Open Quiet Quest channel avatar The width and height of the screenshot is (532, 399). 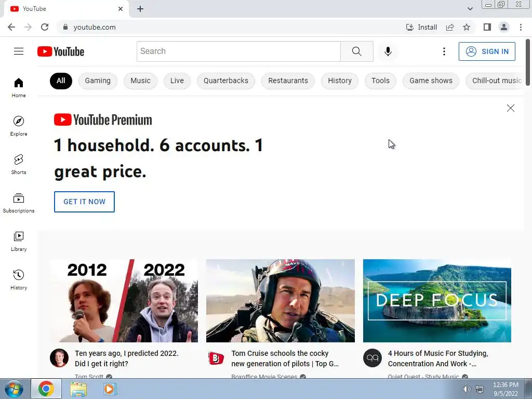372,358
